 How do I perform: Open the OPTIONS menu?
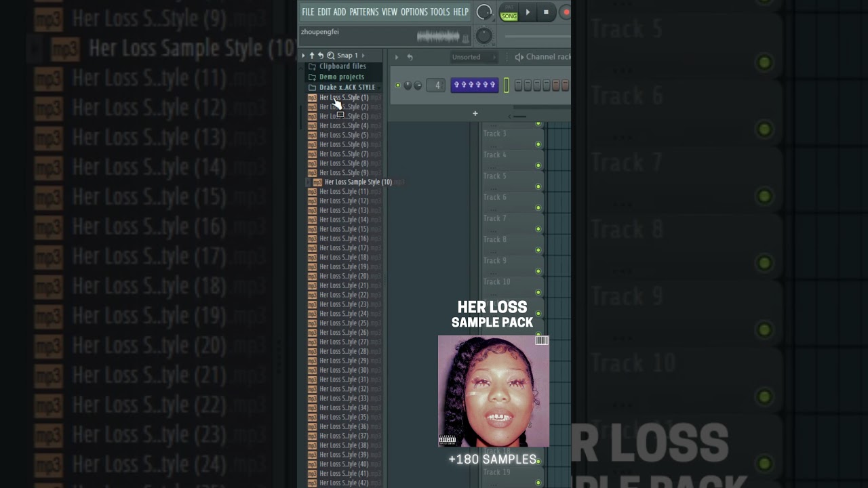click(414, 12)
